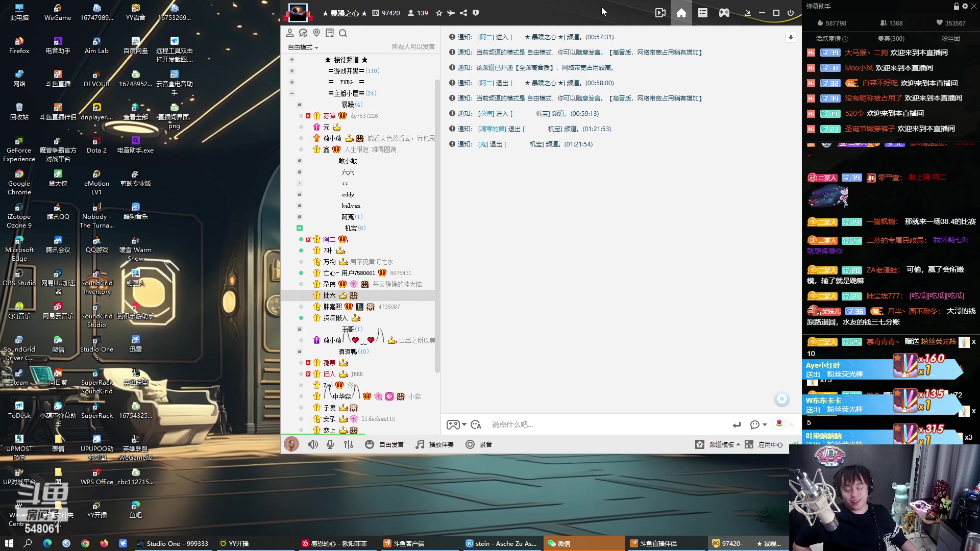Viewport: 980px width, 551px height.
Task: Open WeGame desktop icon
Action: pos(58,13)
